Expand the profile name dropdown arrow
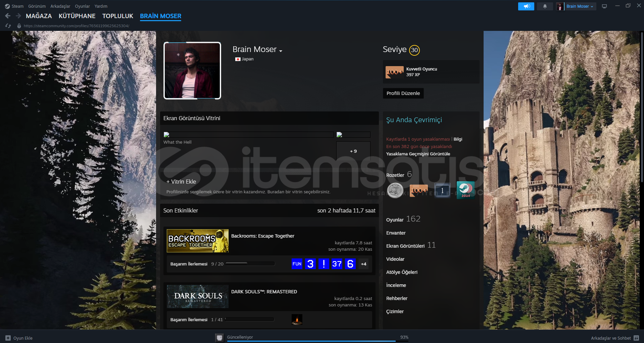This screenshot has height=343, width=644. 281,51
